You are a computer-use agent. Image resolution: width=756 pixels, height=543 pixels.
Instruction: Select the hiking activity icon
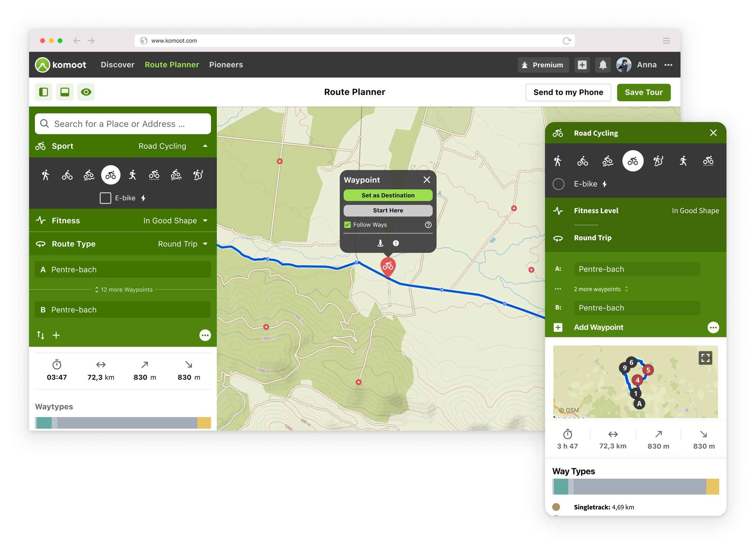[x=45, y=174]
